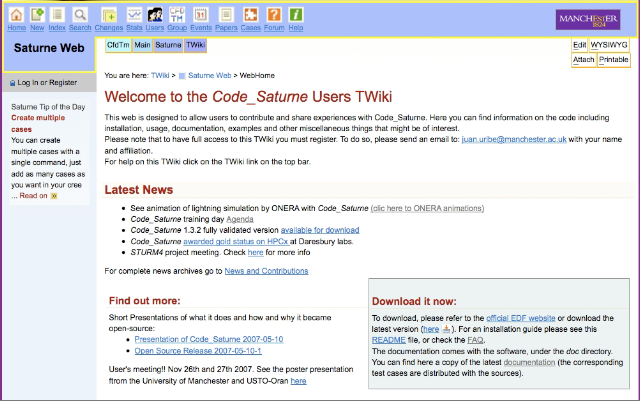Click the Home text link in toolbar

17,28
